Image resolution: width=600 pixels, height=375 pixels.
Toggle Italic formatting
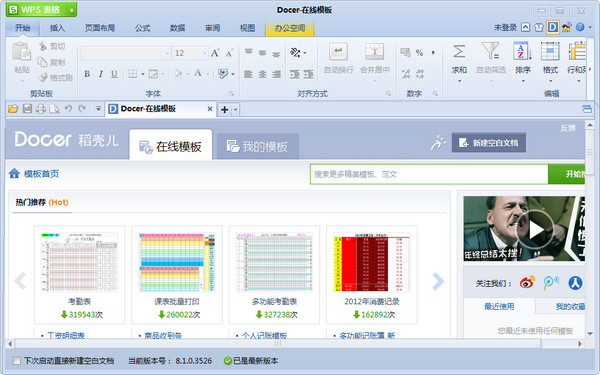pos(101,73)
